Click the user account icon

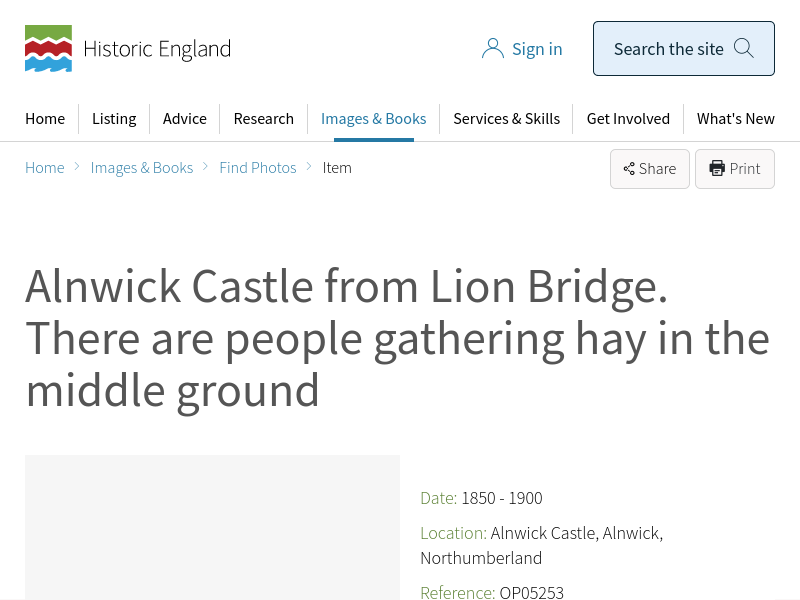(x=492, y=49)
